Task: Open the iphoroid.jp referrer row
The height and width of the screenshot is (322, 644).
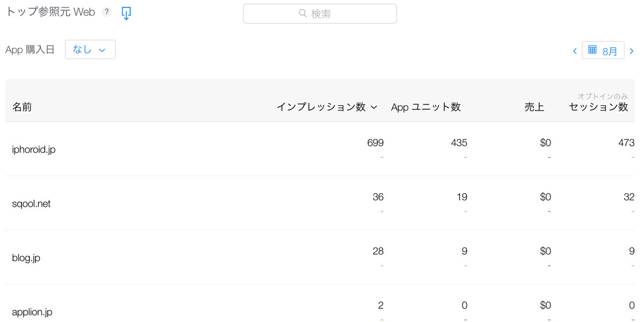Action: pos(34,150)
